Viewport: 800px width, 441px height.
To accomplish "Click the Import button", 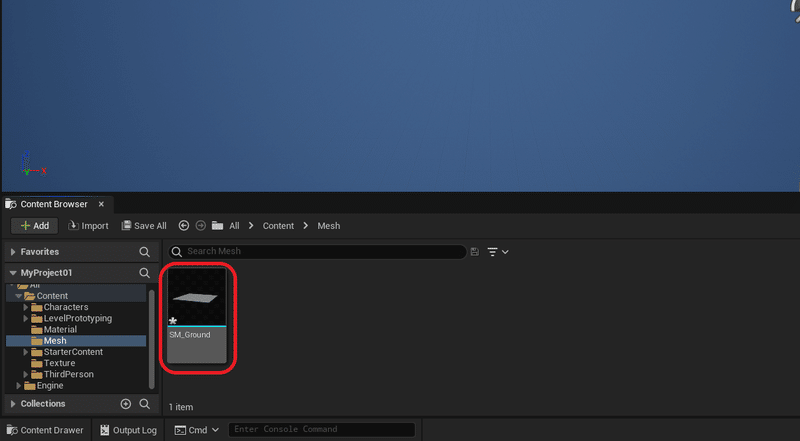I will 88,226.
